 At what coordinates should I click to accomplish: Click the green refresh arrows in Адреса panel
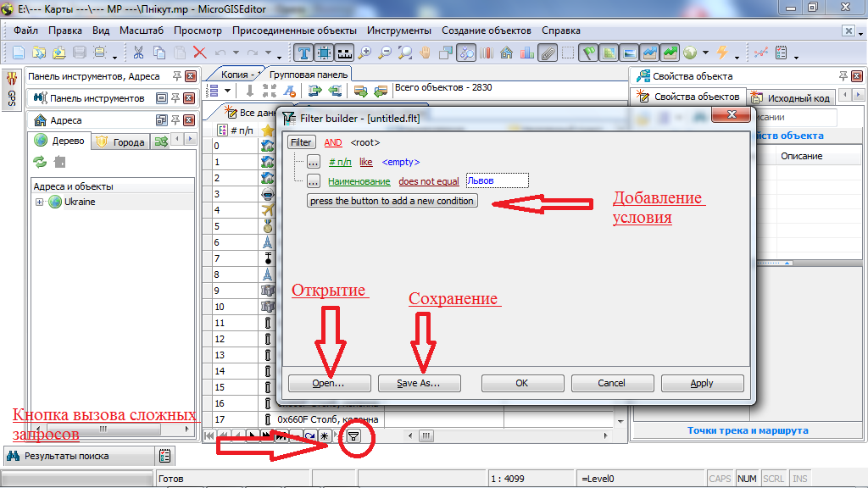point(40,162)
